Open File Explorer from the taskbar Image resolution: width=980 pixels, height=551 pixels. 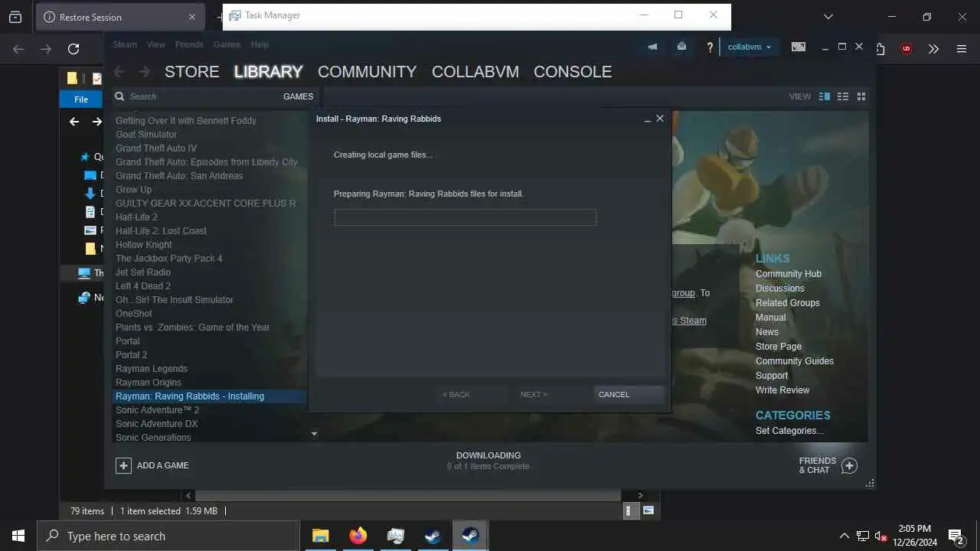[x=320, y=536]
